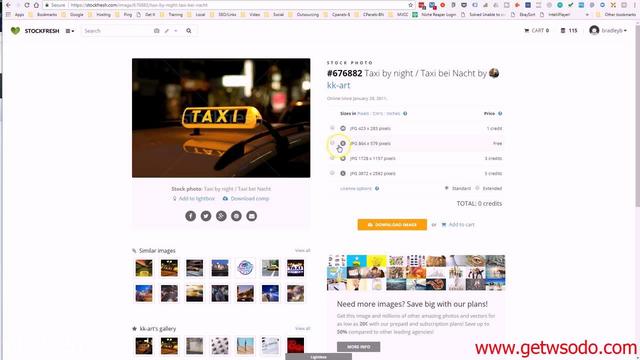The width and height of the screenshot is (640, 360).
Task: Share the photo by email
Action: coord(251,216)
